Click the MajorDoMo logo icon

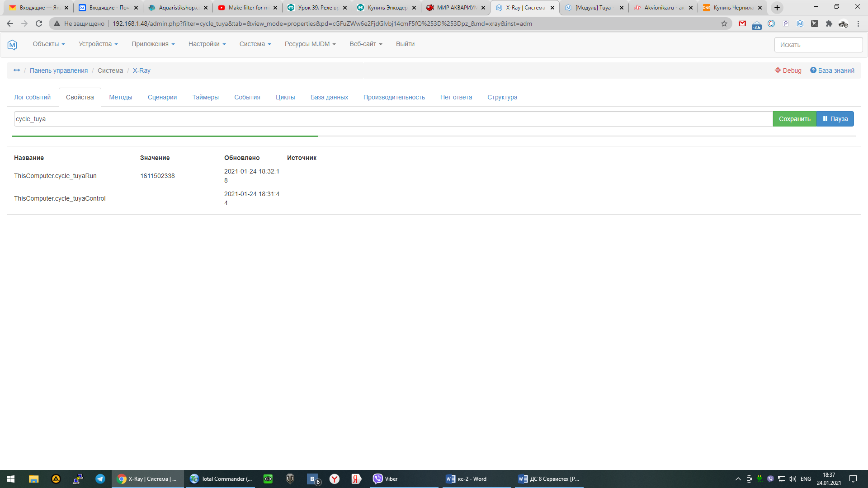pos(12,44)
